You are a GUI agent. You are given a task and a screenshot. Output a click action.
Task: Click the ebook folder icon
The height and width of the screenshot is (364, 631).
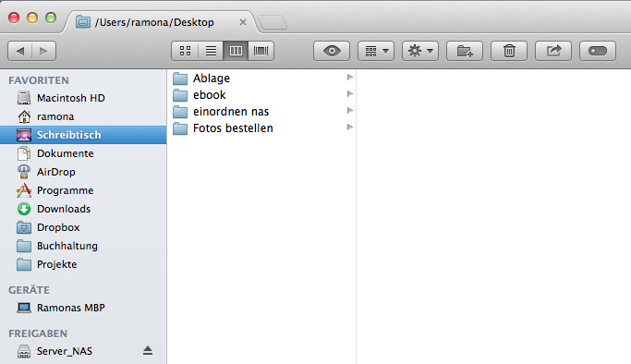(180, 95)
